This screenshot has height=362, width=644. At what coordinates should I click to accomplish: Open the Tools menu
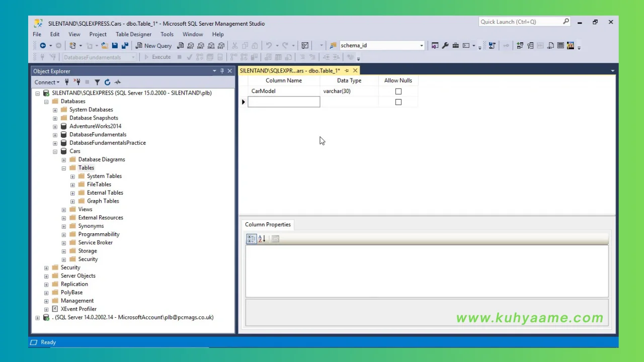[167, 34]
